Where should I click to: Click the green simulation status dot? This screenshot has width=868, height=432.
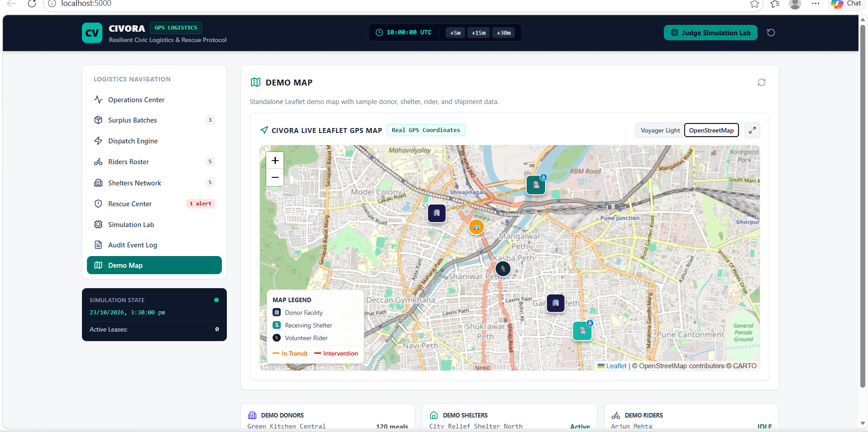(x=216, y=300)
